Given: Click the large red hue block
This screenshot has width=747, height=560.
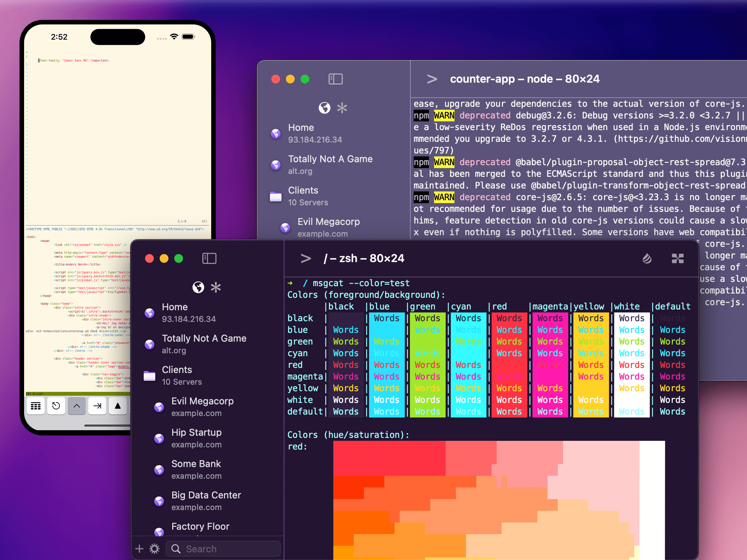Looking at the screenshot, I should [x=388, y=458].
